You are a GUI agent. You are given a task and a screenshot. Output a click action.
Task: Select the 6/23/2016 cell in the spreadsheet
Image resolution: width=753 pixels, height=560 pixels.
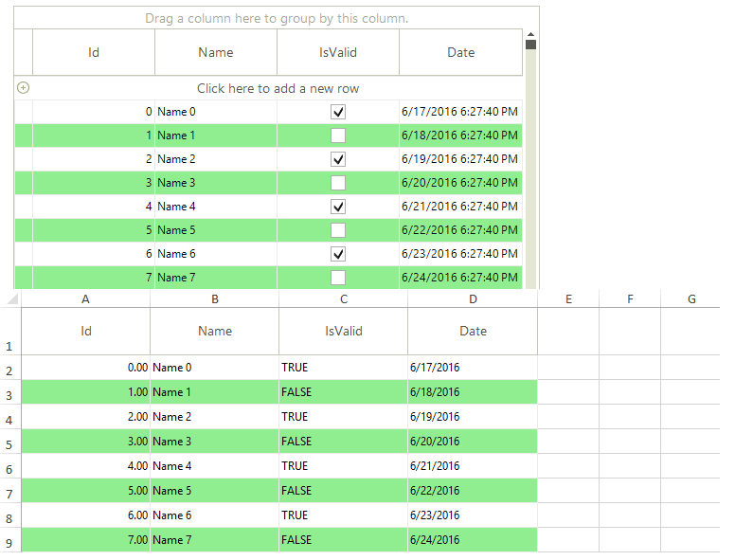[472, 515]
